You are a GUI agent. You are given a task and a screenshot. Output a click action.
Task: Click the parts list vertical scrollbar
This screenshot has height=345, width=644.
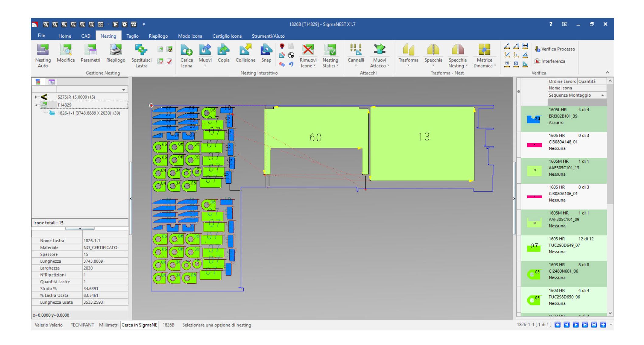[x=610, y=197]
